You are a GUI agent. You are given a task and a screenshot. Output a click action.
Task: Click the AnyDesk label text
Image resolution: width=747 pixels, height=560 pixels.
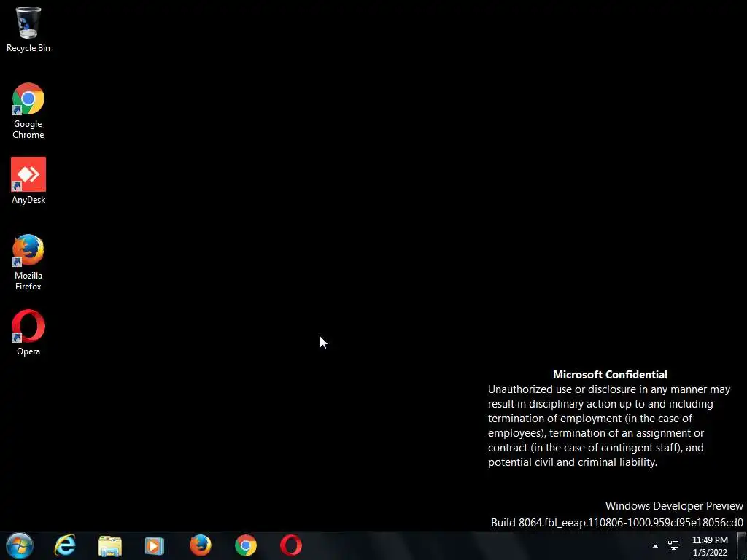tap(28, 200)
